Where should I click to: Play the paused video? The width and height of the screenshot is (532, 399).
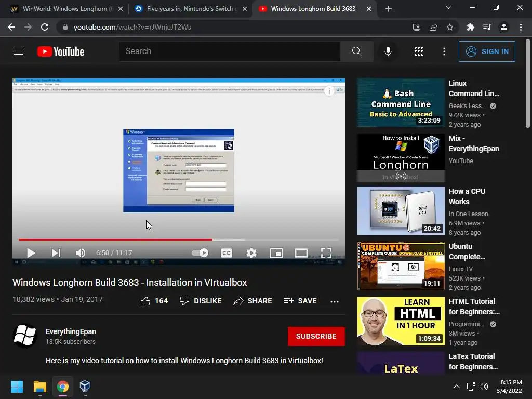pos(31,253)
